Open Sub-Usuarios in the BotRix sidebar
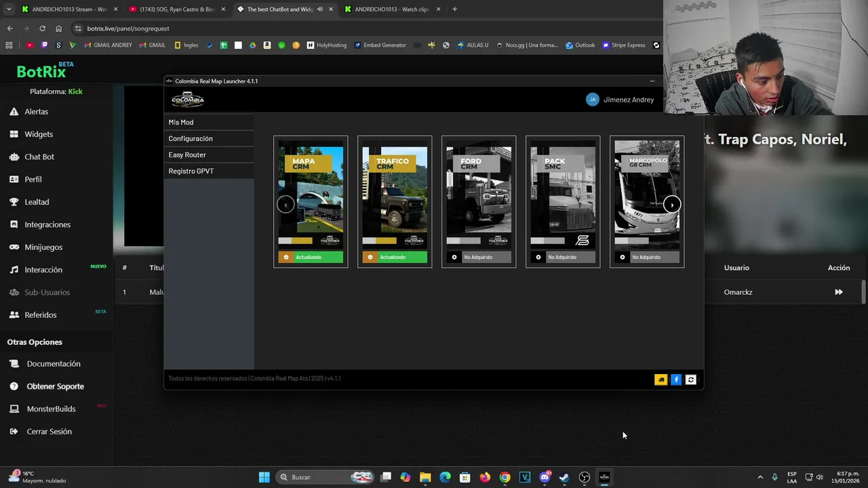868x488 pixels. (47, 292)
